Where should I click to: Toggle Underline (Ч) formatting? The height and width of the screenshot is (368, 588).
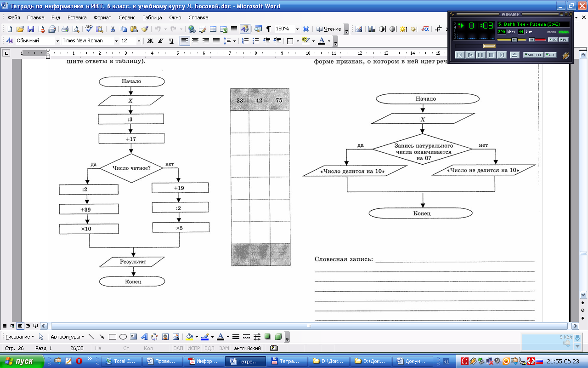171,41
